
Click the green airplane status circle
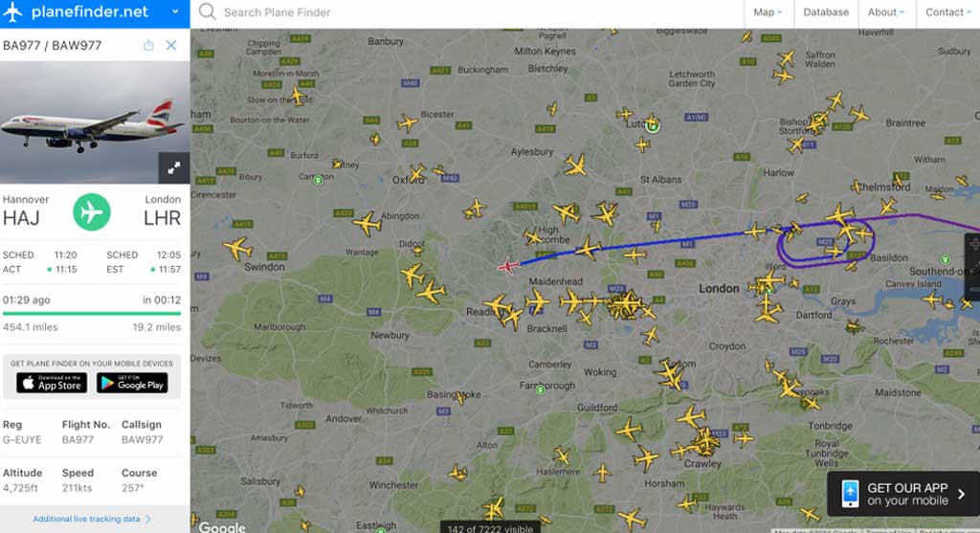[x=91, y=211]
